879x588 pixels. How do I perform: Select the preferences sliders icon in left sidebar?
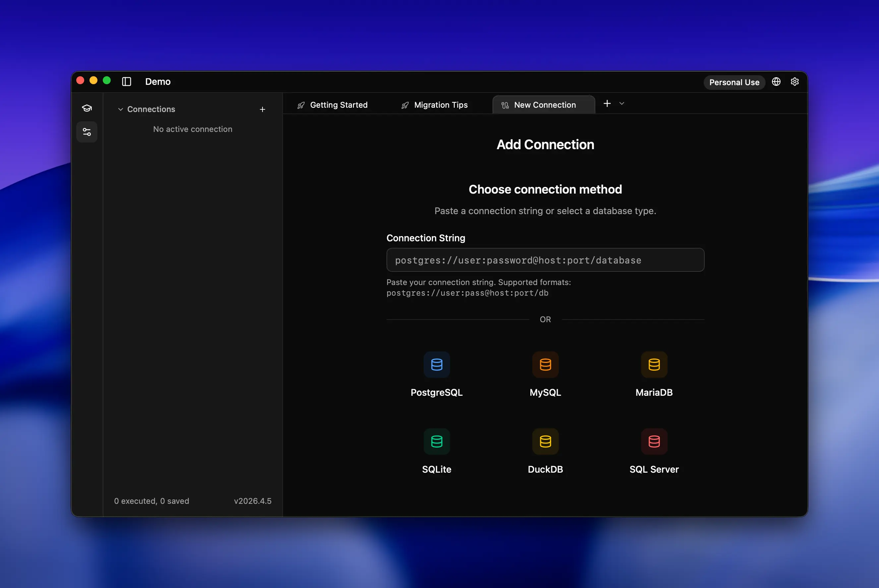(x=87, y=132)
